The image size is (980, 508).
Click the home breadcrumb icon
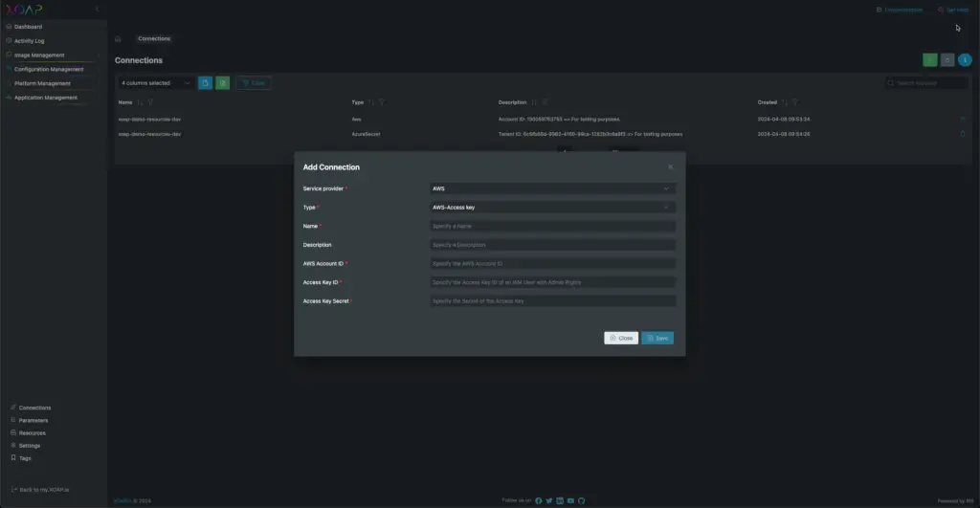(x=118, y=38)
